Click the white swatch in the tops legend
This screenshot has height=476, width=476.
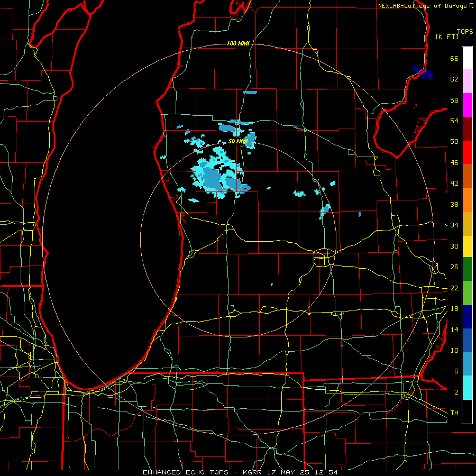tap(467, 58)
